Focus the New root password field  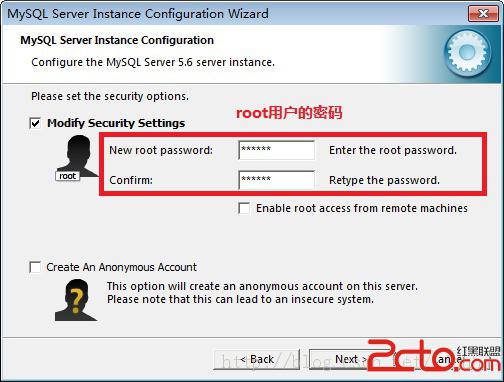click(276, 150)
